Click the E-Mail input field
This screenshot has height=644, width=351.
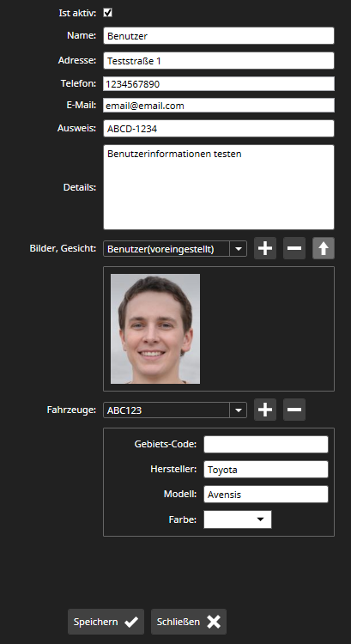[219, 105]
